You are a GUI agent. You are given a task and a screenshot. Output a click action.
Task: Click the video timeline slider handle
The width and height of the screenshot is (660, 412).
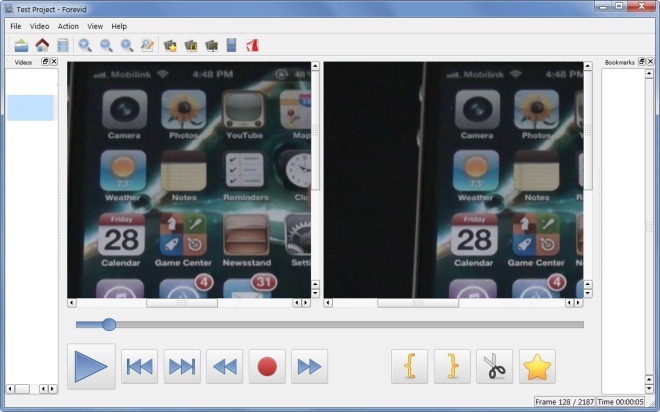(x=109, y=324)
